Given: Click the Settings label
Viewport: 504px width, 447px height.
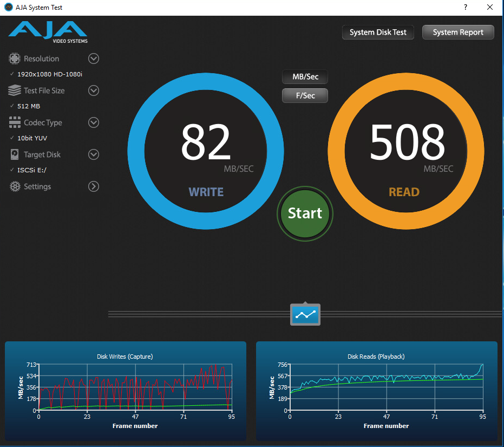Looking at the screenshot, I should point(37,186).
